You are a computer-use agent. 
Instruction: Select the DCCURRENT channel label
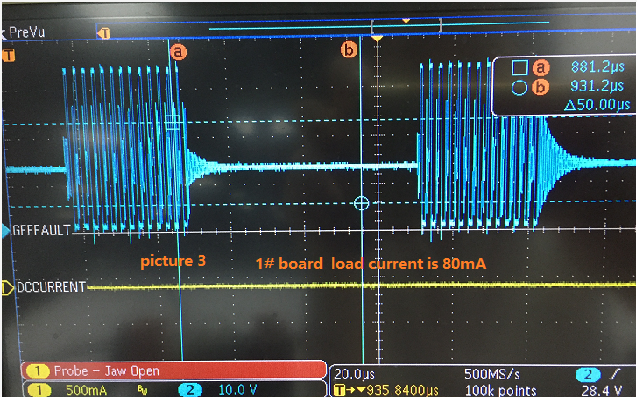coord(51,287)
